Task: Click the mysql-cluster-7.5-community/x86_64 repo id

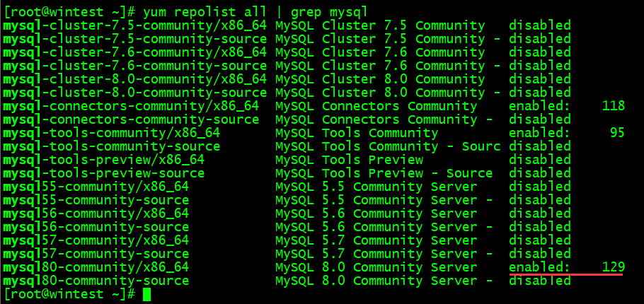Action: pos(134,25)
